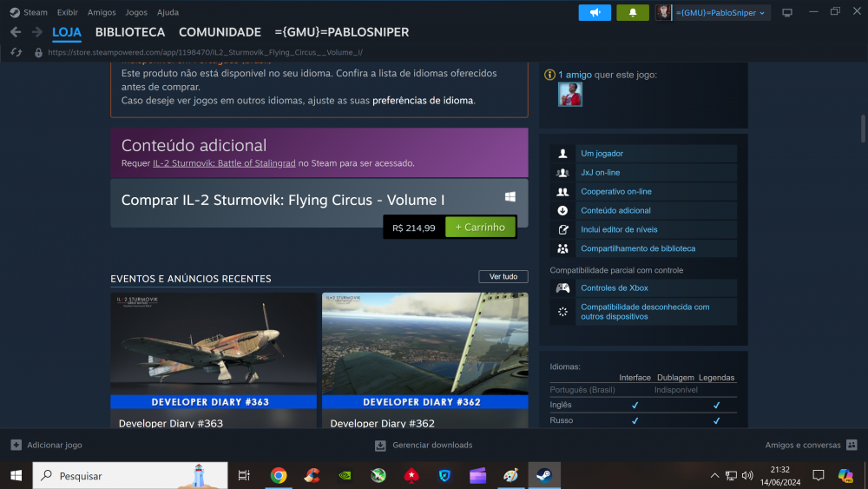Click the profile avatar in top bar
The height and width of the screenshot is (489, 868).
click(663, 12)
